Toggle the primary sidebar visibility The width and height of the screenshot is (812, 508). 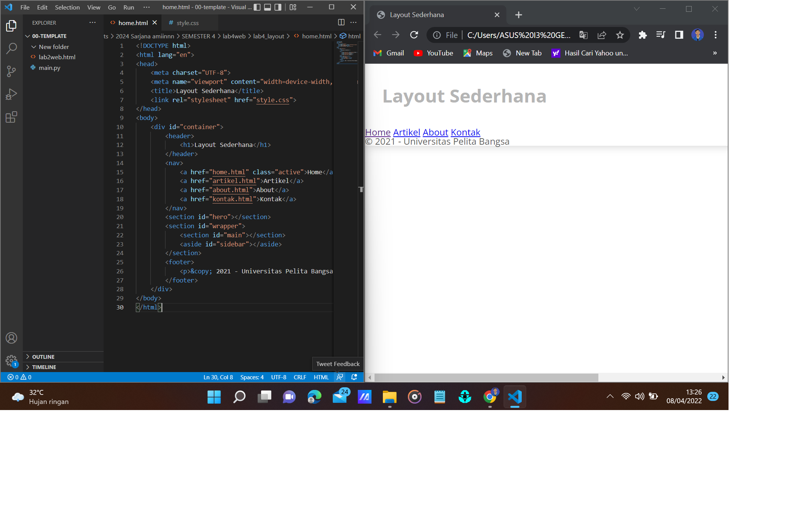(x=258, y=7)
